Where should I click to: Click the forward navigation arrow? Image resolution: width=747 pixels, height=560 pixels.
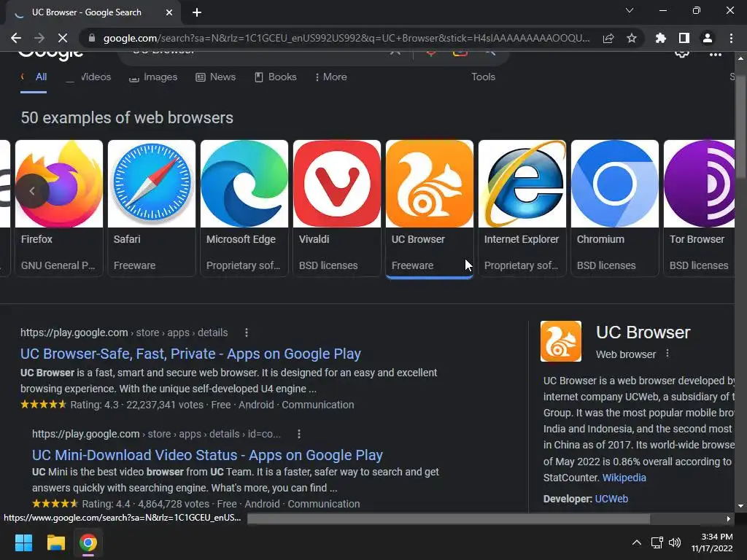(39, 38)
